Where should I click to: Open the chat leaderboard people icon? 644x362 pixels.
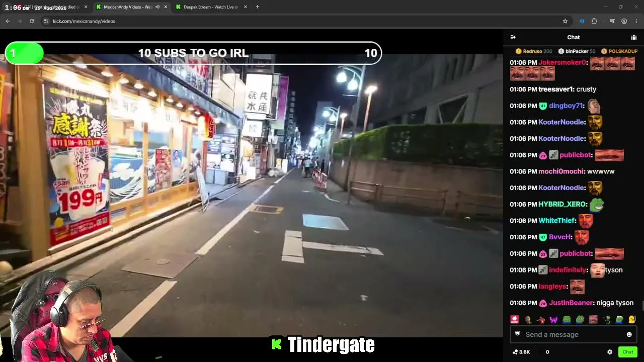[634, 37]
